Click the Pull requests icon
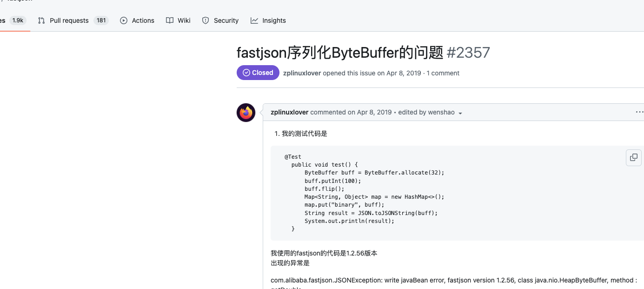This screenshot has width=644, height=289. click(x=41, y=20)
